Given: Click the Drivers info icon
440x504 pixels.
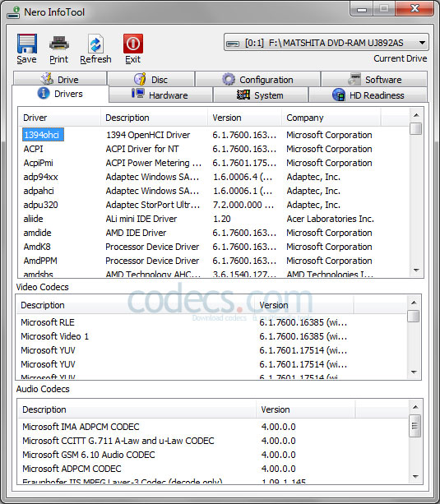Looking at the screenshot, I should (x=44, y=93).
